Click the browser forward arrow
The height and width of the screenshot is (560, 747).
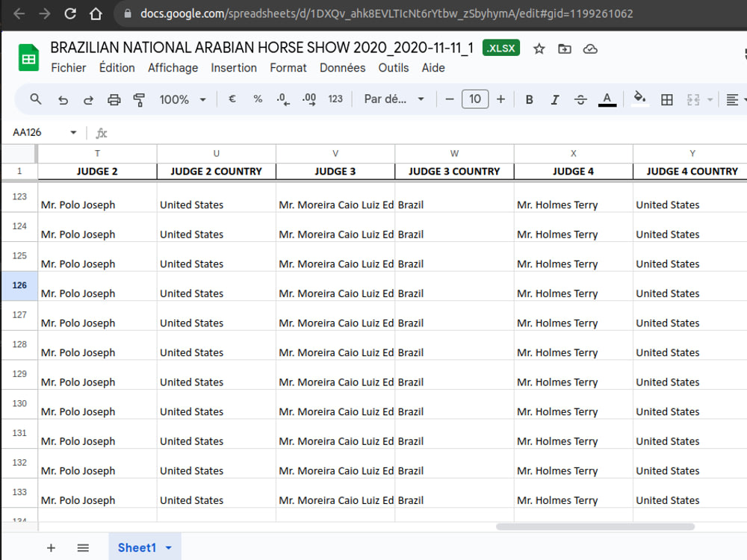pyautogui.click(x=45, y=13)
